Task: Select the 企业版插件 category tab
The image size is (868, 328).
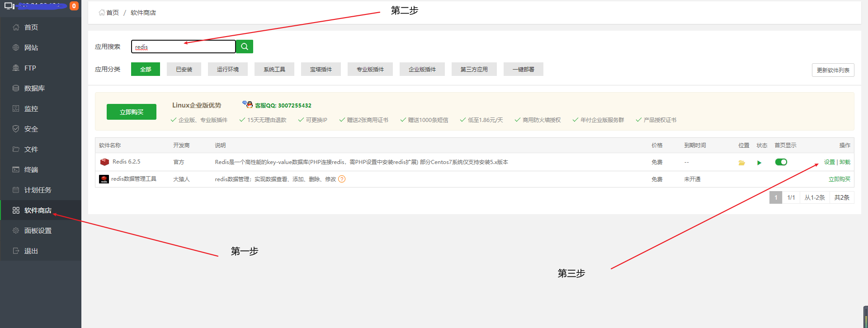Action: (422, 69)
